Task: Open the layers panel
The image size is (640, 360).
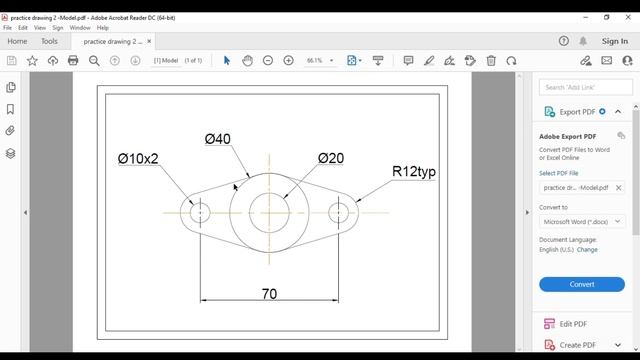Action: (11, 153)
